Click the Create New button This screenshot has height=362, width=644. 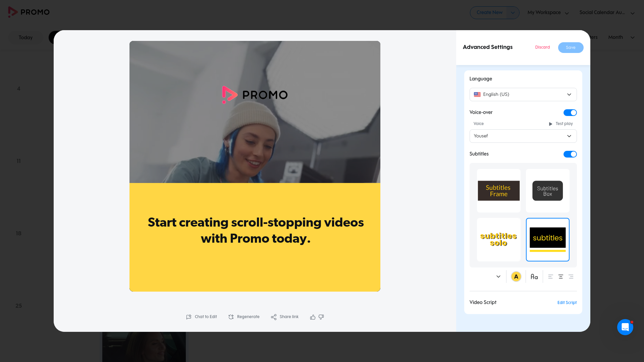(x=489, y=13)
